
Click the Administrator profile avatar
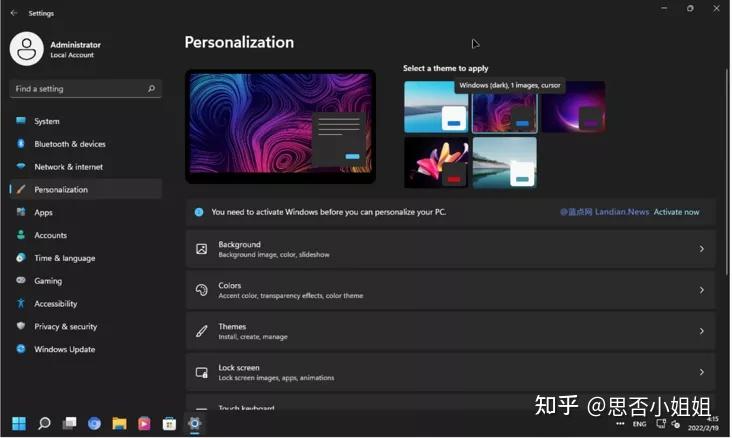click(x=27, y=49)
